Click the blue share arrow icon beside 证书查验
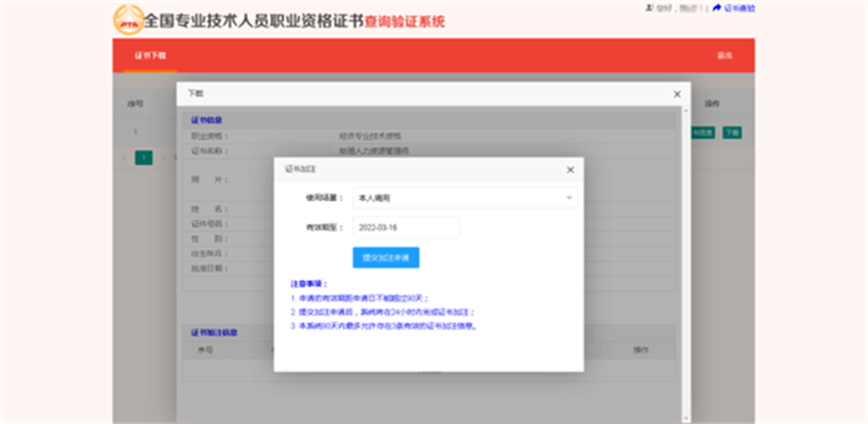868x424 pixels. 717,8
